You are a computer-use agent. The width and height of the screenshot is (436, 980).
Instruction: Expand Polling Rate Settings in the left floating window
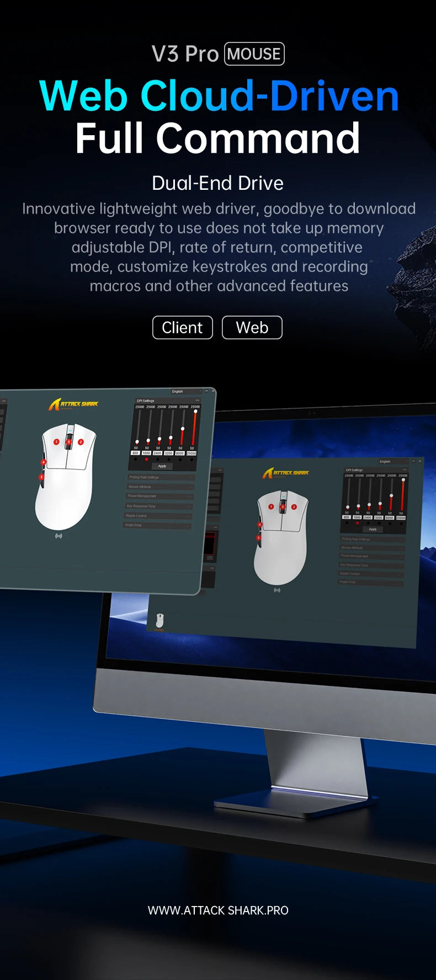click(x=161, y=477)
